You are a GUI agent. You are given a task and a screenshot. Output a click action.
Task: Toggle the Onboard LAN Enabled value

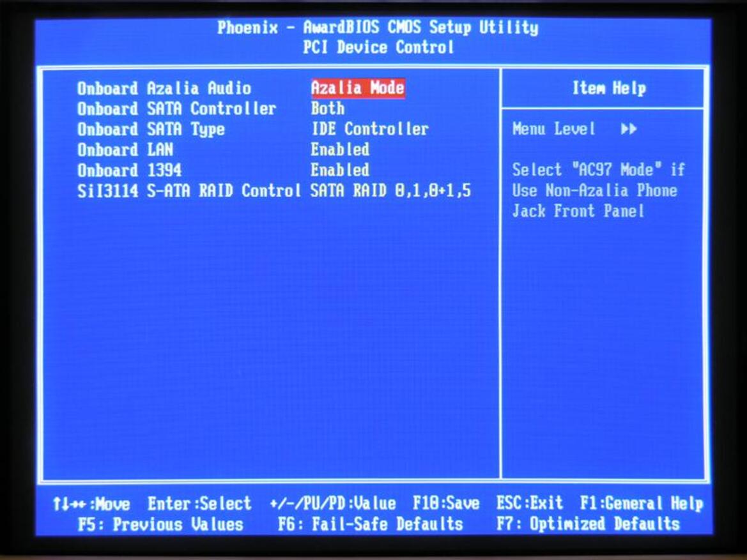[x=340, y=149]
